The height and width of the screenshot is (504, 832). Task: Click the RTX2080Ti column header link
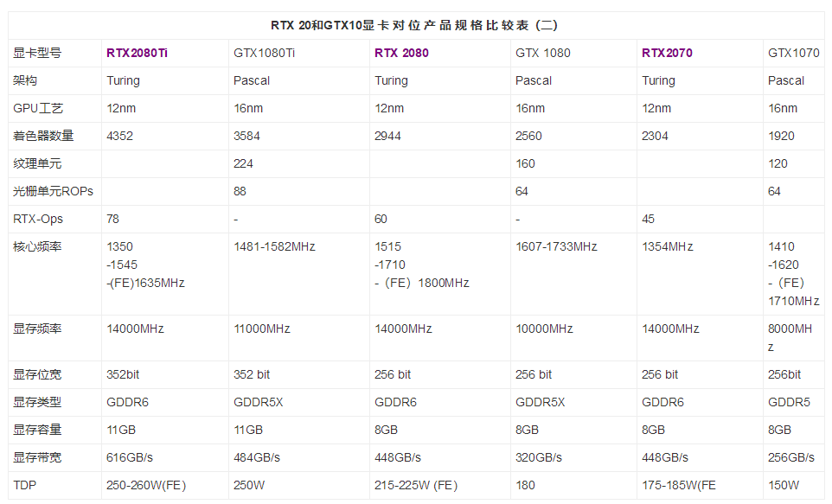pyautogui.click(x=137, y=53)
